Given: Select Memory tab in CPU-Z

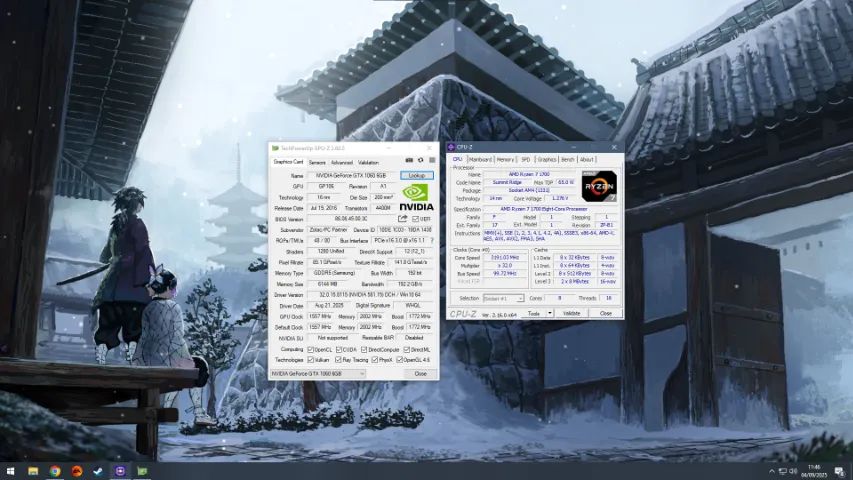Looking at the screenshot, I should [505, 159].
